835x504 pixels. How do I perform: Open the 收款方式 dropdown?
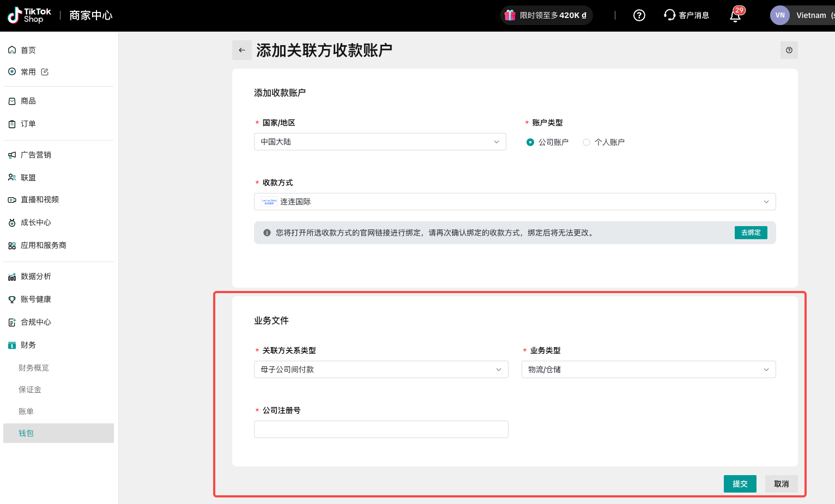pos(515,202)
